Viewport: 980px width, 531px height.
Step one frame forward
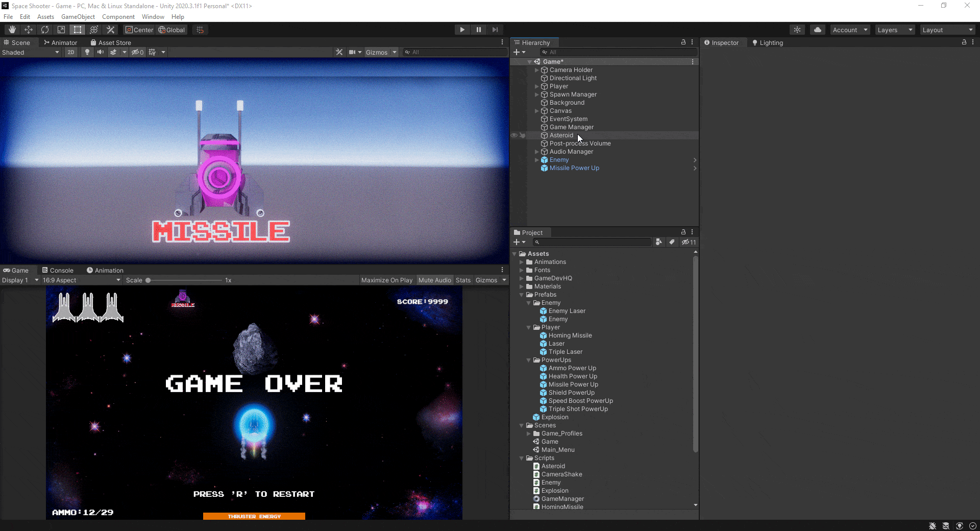[x=495, y=30]
